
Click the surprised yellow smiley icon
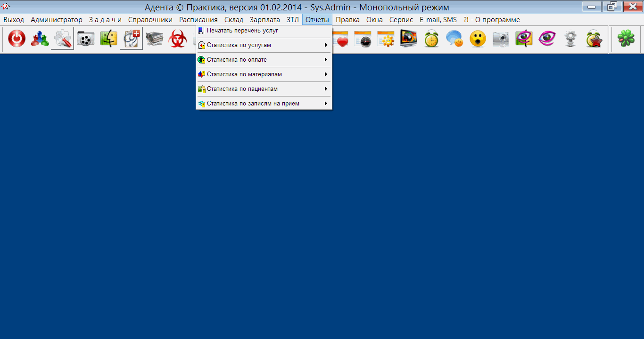(x=478, y=39)
